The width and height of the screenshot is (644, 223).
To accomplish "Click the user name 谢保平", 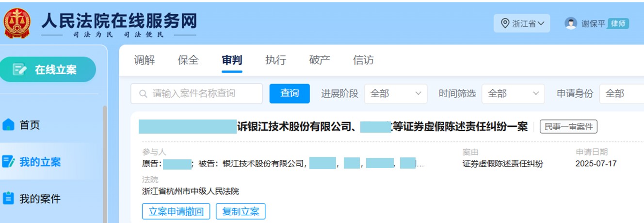I will 593,23.
